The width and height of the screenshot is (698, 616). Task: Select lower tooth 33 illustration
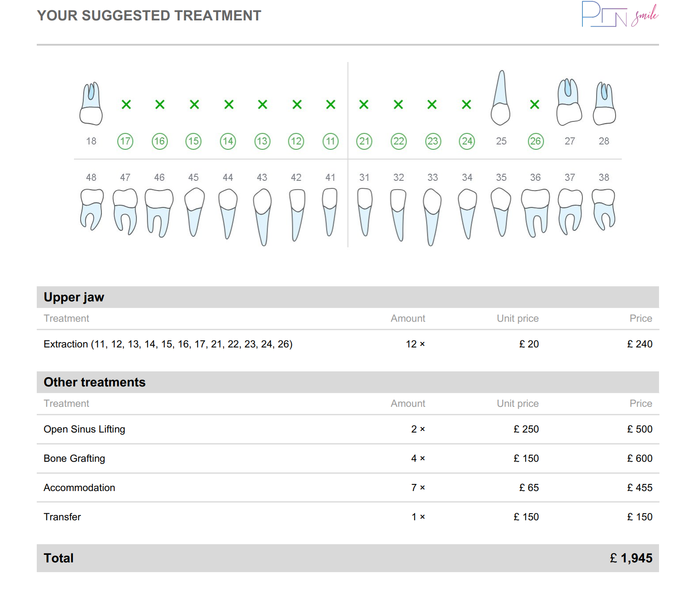(432, 216)
